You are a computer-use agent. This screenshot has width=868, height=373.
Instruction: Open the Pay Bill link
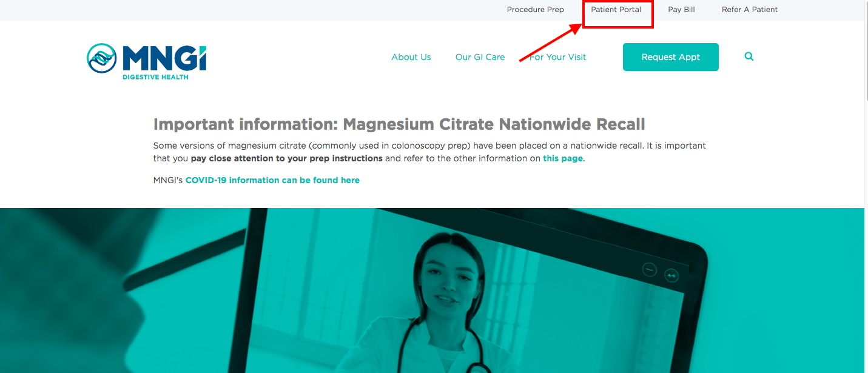tap(681, 10)
